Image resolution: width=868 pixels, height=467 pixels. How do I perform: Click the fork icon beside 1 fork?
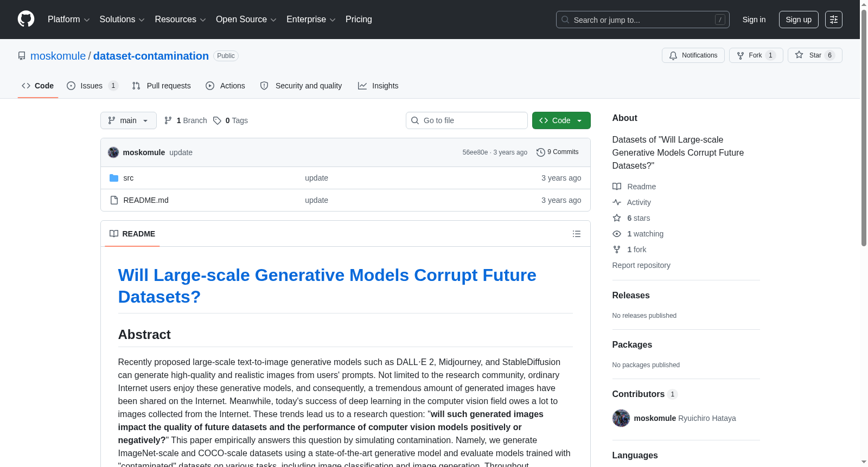pyautogui.click(x=617, y=250)
